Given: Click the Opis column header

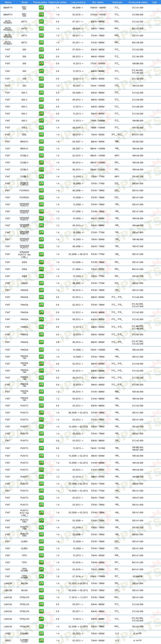Looking at the screenshot, I should tap(154, 2).
